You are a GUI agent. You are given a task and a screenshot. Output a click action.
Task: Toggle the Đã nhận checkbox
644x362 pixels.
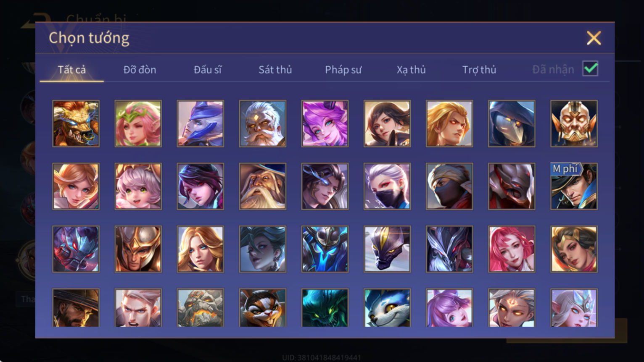coord(590,68)
